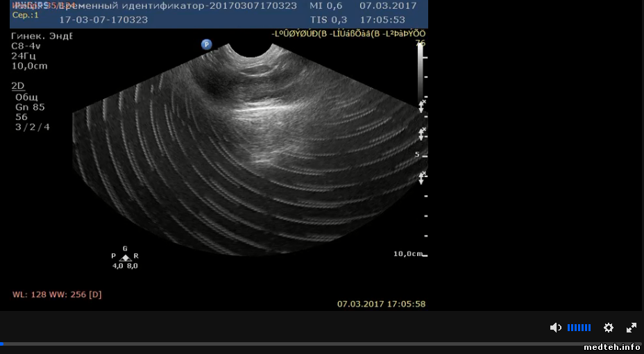Click the grayscale brightness bar
This screenshot has height=354, width=644.
click(x=420, y=71)
